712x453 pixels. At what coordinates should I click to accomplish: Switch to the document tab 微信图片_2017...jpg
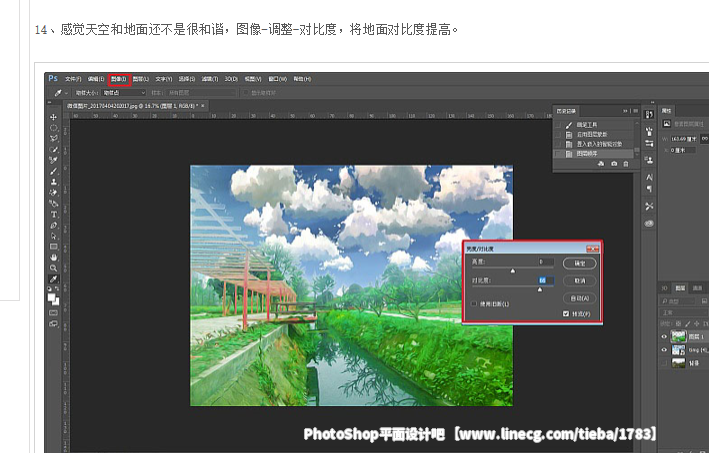point(136,106)
